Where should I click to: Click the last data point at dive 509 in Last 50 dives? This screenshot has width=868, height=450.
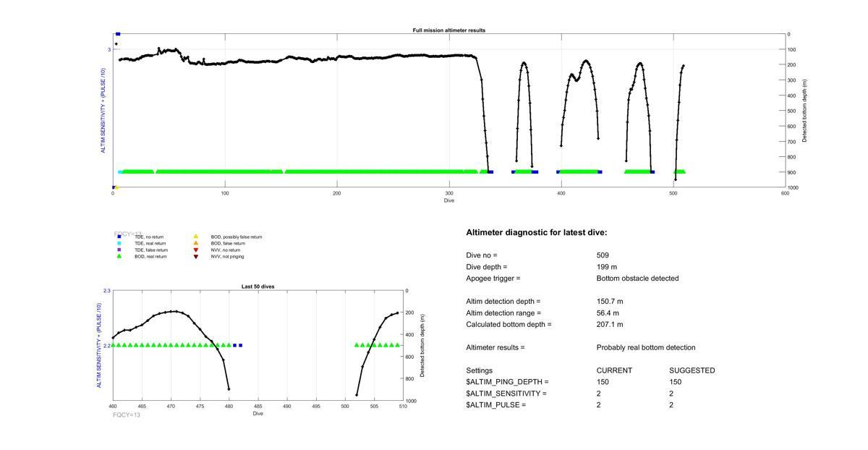[398, 313]
